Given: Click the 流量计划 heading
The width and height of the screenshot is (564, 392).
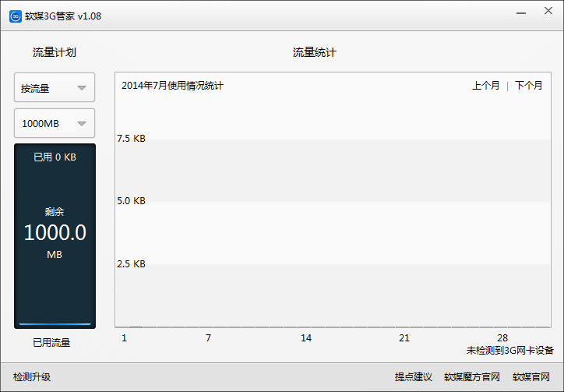Looking at the screenshot, I should (55, 52).
